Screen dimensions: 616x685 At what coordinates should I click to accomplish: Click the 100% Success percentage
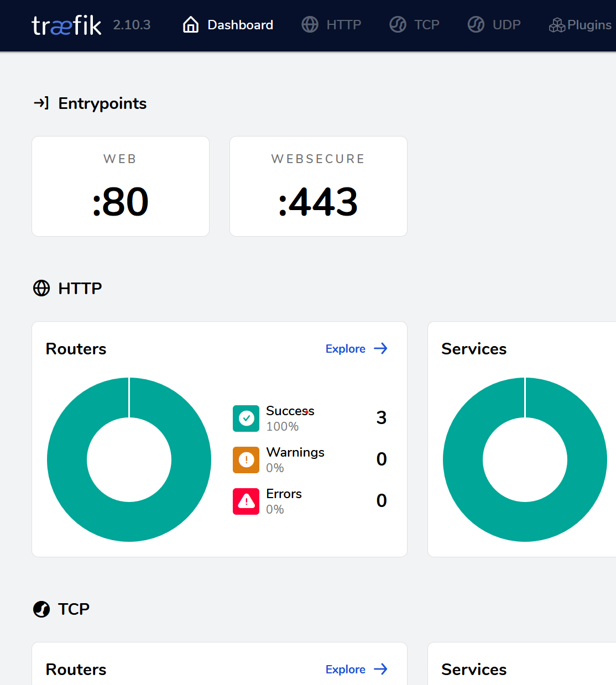coord(283,426)
